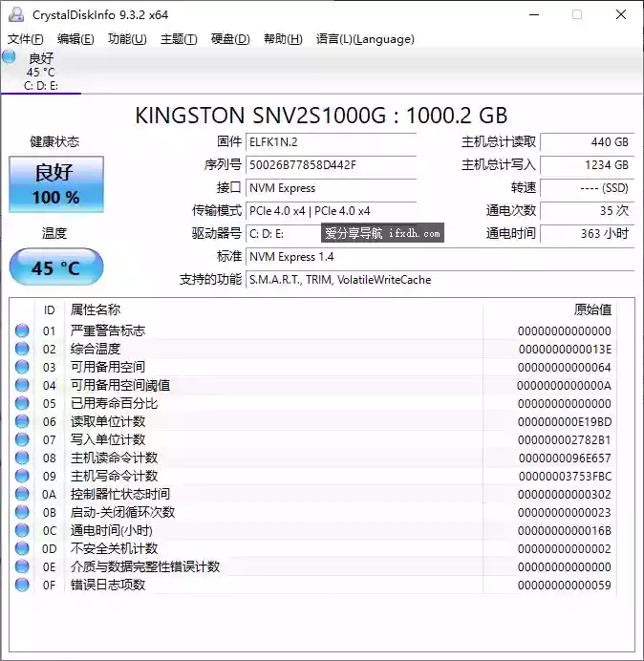Open the 帮助(H) menu
The height and width of the screenshot is (661, 644).
(x=283, y=39)
